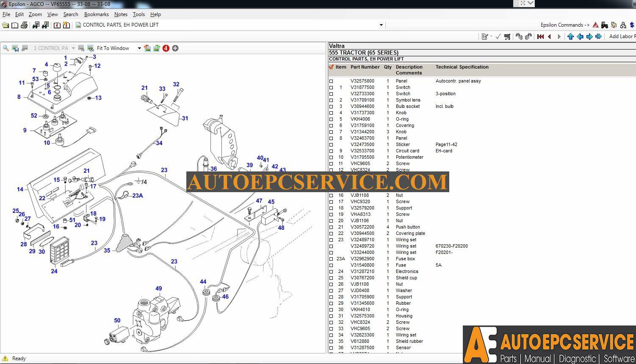This screenshot has height=364, width=636.
Task: Open the Help menu
Action: point(155,14)
